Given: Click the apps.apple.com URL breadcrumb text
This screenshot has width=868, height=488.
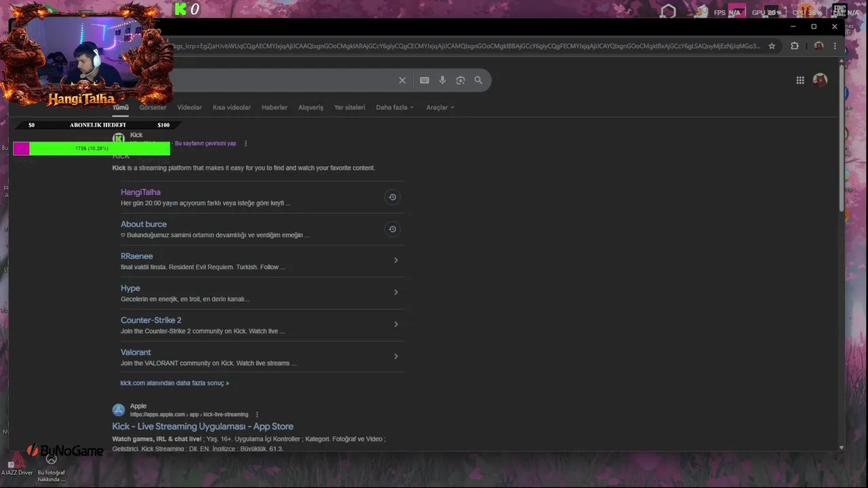Looking at the screenshot, I should (x=189, y=414).
